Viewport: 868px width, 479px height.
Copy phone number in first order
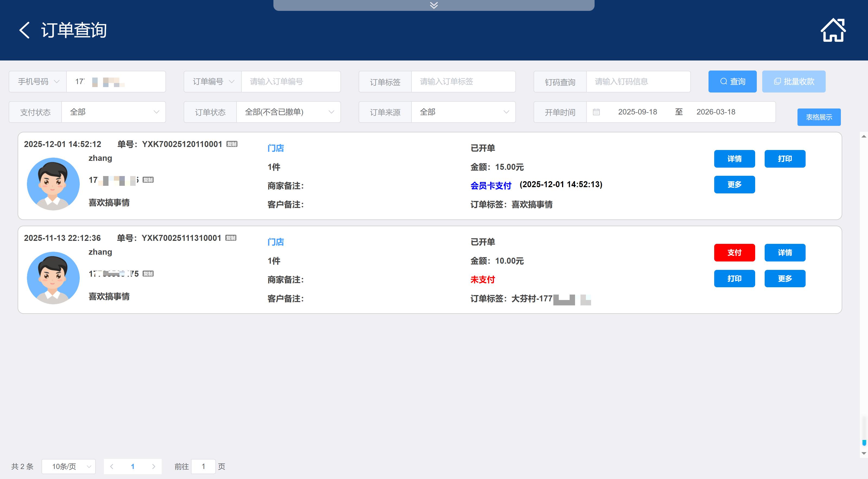(148, 180)
